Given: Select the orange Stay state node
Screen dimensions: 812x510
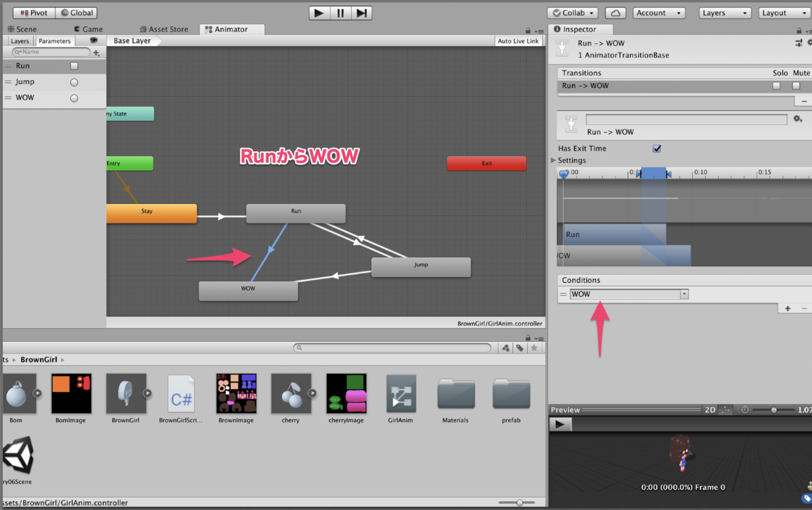Looking at the screenshot, I should pyautogui.click(x=152, y=213).
